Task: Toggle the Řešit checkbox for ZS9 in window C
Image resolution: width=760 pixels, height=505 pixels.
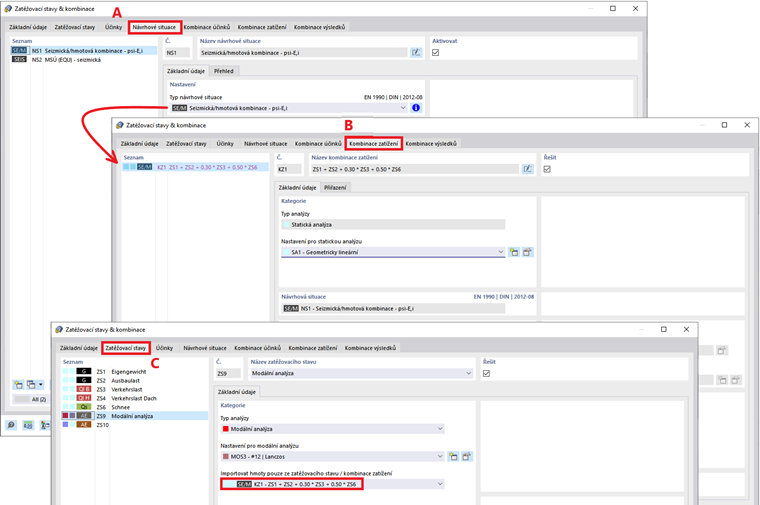Action: coord(487,373)
